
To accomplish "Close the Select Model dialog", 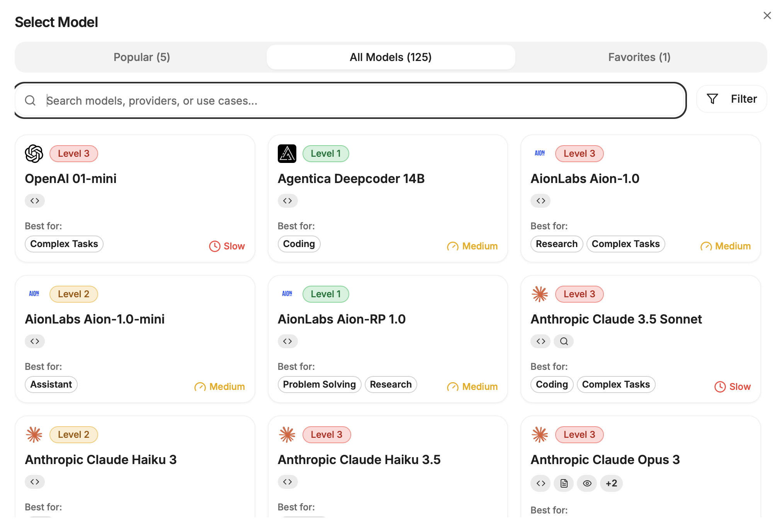I will coord(767,15).
